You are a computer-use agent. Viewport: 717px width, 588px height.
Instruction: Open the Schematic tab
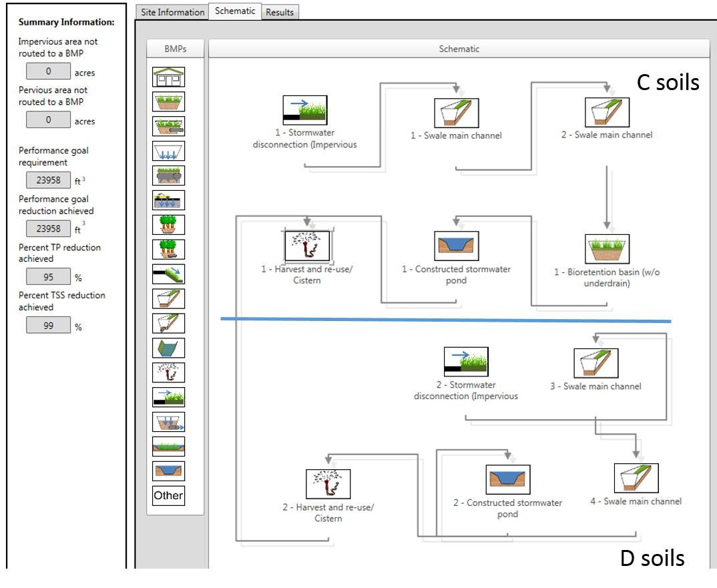coord(236,11)
